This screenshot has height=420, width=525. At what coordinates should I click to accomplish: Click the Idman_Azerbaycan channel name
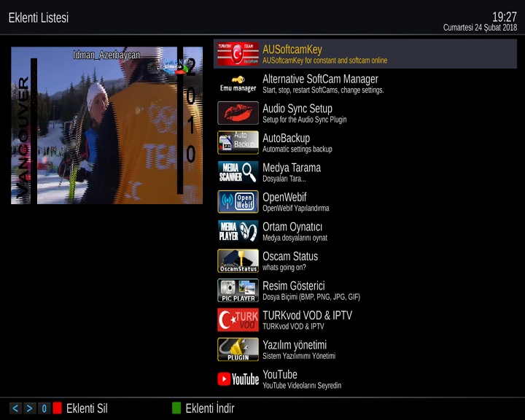tap(106, 55)
